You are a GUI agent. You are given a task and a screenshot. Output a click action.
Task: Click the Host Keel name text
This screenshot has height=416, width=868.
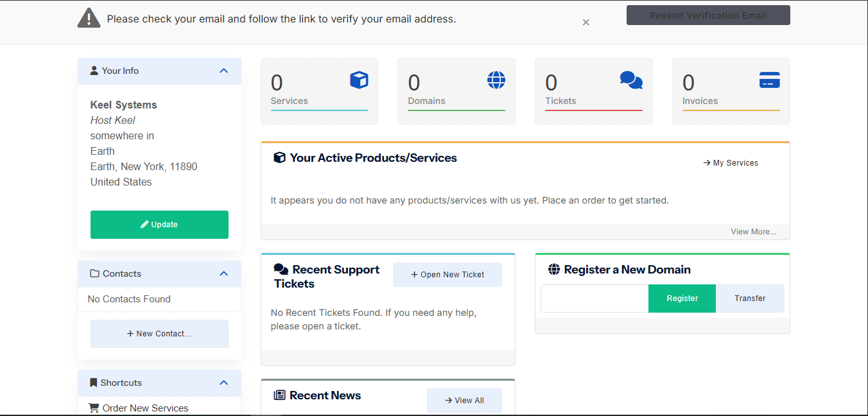click(x=112, y=121)
